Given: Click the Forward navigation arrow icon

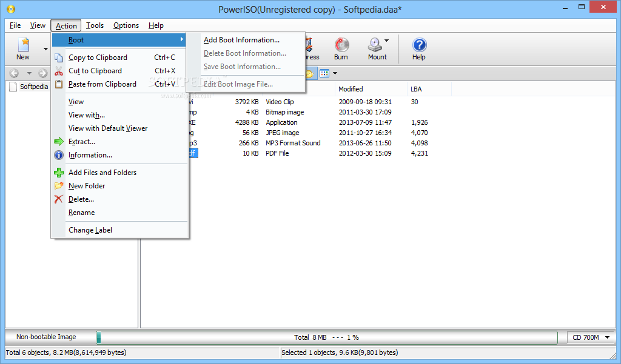Looking at the screenshot, I should click(x=43, y=73).
